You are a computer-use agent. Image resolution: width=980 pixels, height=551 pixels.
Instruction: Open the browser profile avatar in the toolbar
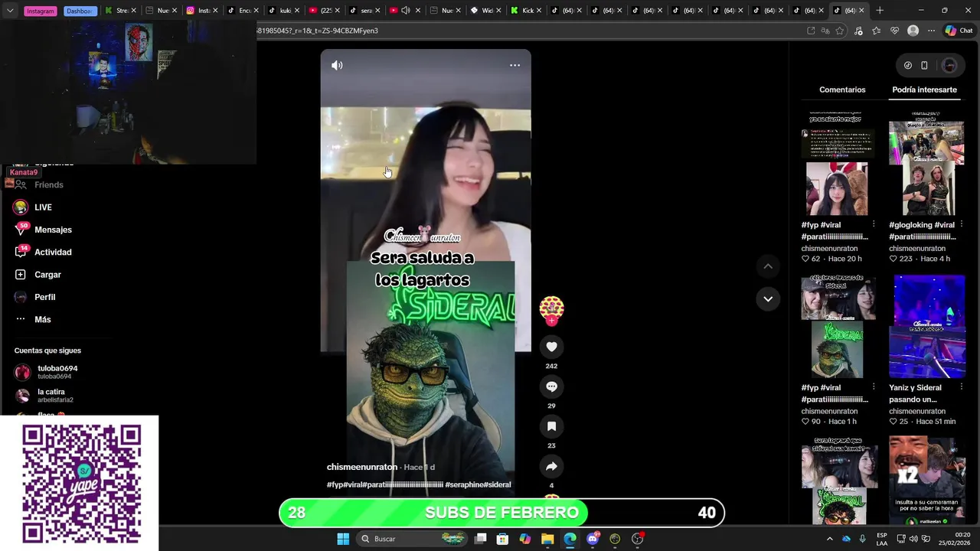pos(913,31)
